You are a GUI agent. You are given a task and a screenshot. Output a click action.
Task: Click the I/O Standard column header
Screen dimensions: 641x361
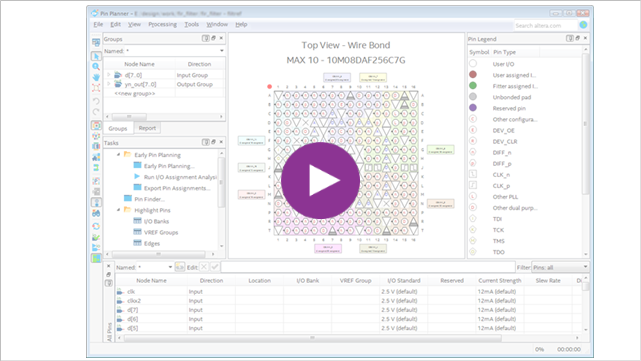(403, 280)
